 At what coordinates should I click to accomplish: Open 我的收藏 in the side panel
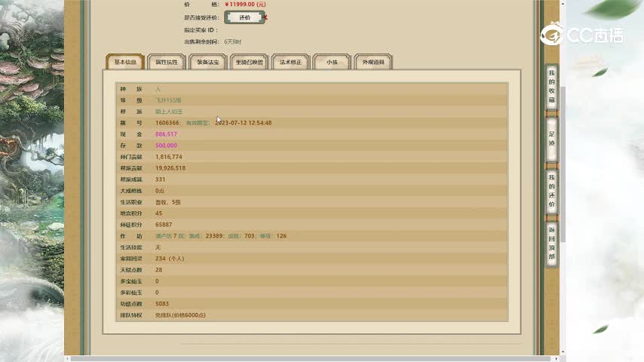pyautogui.click(x=551, y=86)
